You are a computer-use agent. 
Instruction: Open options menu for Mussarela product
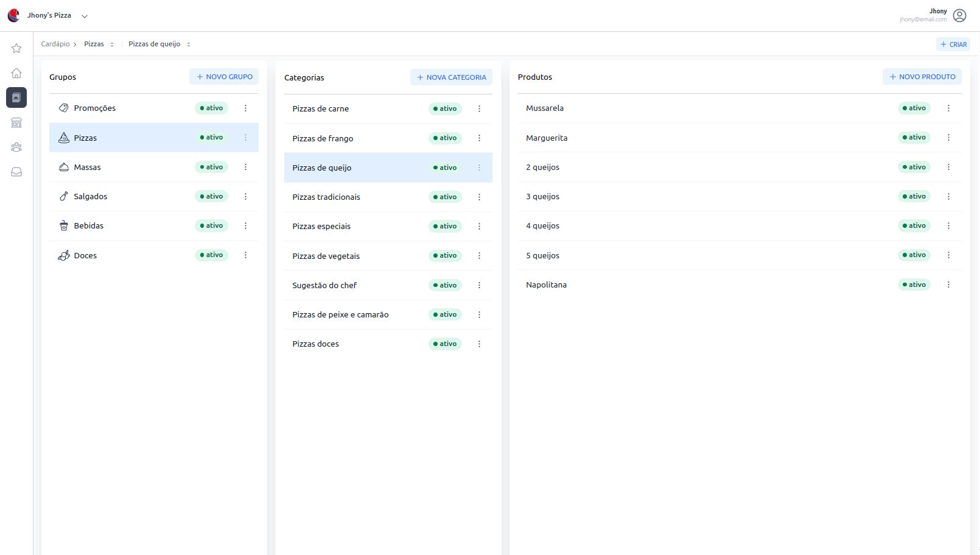(948, 108)
